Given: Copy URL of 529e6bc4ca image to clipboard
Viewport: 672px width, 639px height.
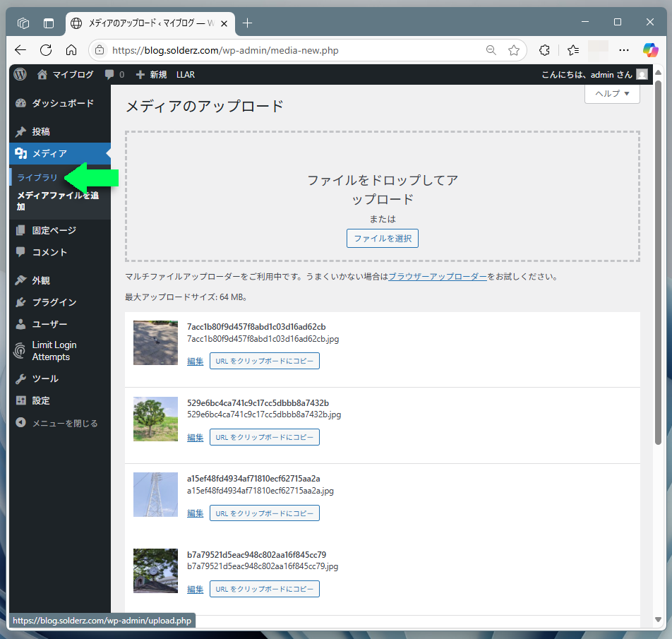Looking at the screenshot, I should 264,437.
